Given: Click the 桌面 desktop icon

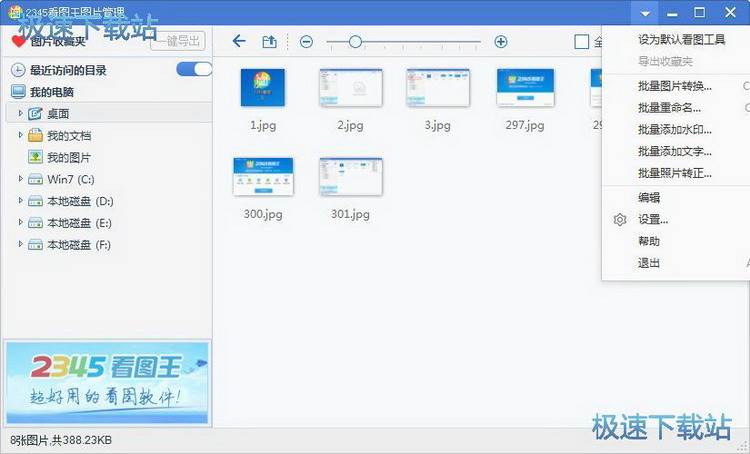Looking at the screenshot, I should [x=35, y=113].
